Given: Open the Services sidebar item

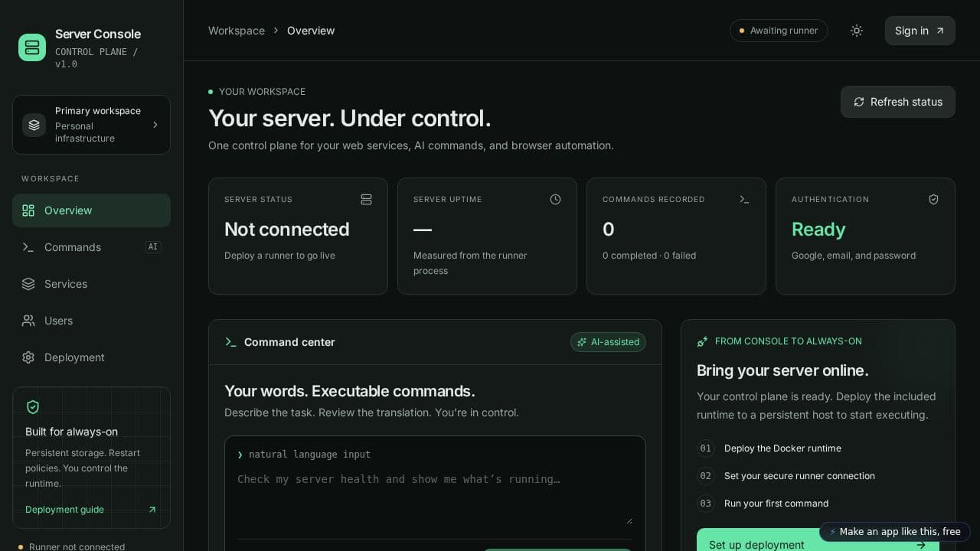Looking at the screenshot, I should [x=91, y=284].
